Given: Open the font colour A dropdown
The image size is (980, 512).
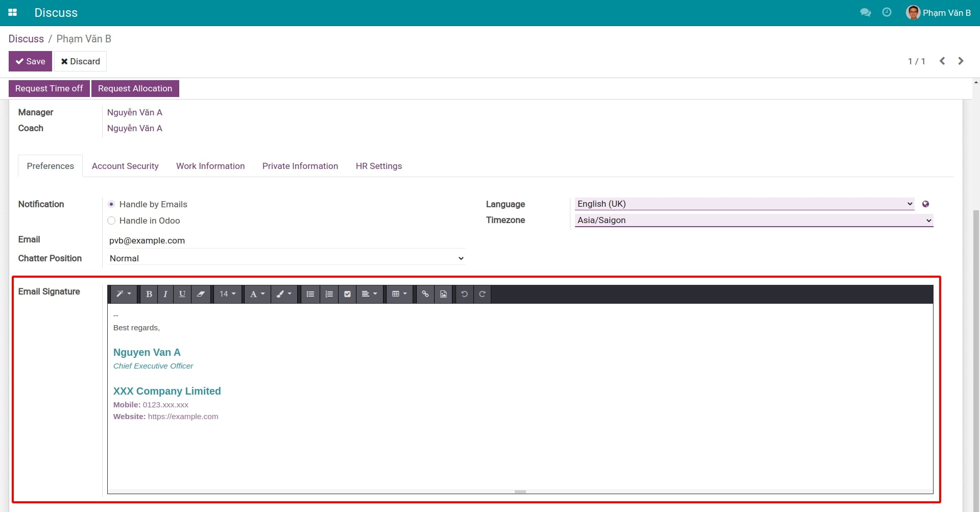Looking at the screenshot, I should click(257, 294).
